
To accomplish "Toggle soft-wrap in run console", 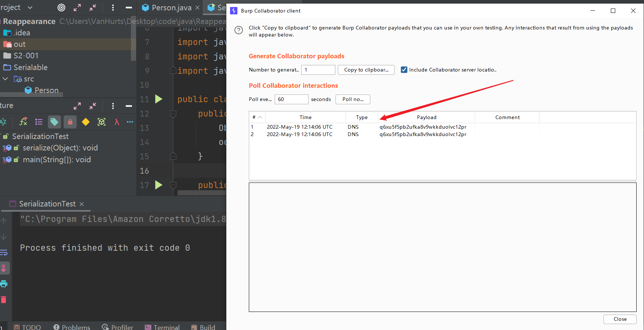I will coord(4,253).
